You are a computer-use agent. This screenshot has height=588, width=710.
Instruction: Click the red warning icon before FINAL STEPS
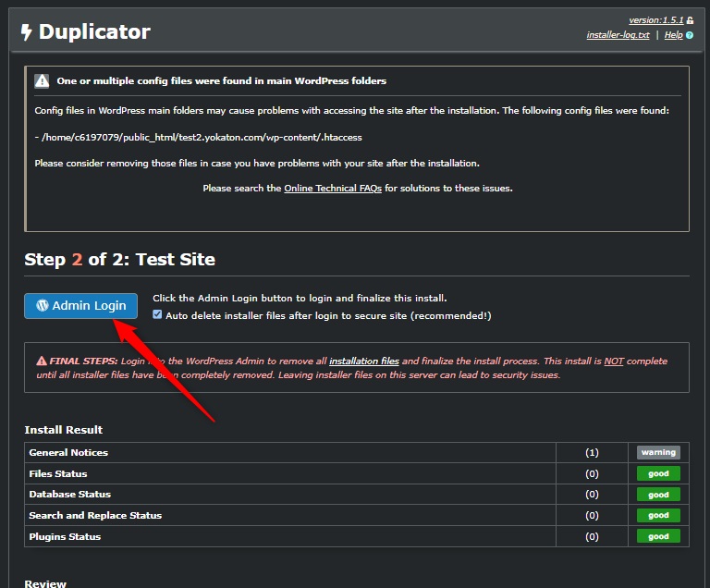[x=41, y=361]
